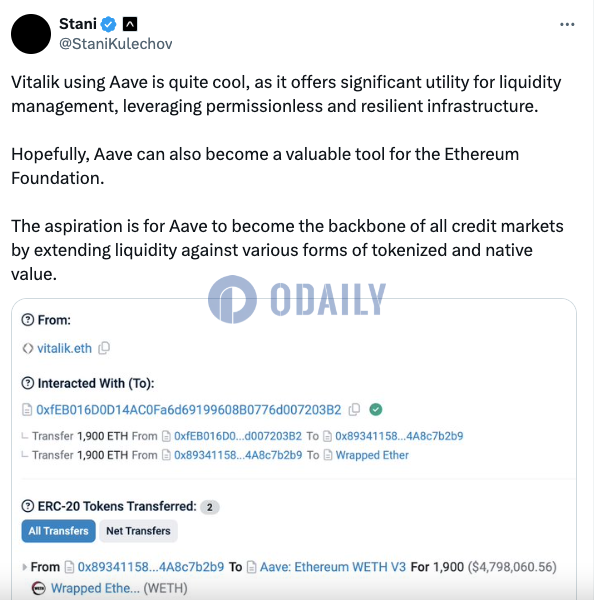
Task: Click the @StaniKulechov handle
Action: point(116,44)
